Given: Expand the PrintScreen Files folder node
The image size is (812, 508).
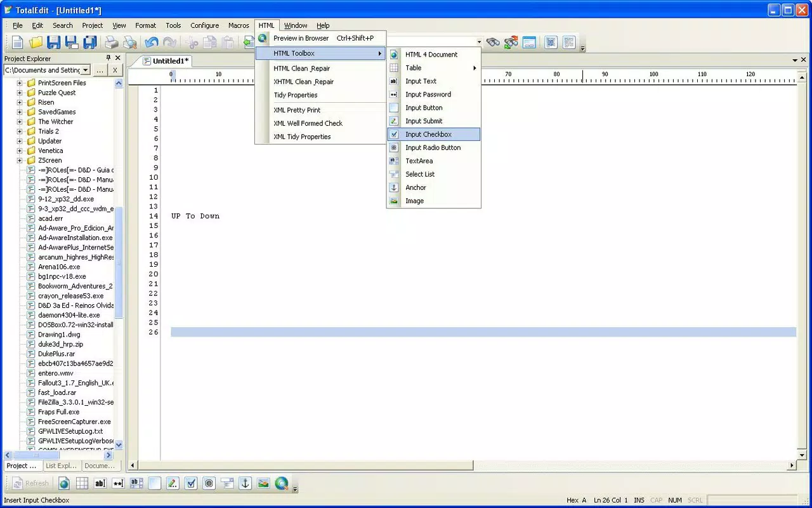Looking at the screenshot, I should (20, 83).
